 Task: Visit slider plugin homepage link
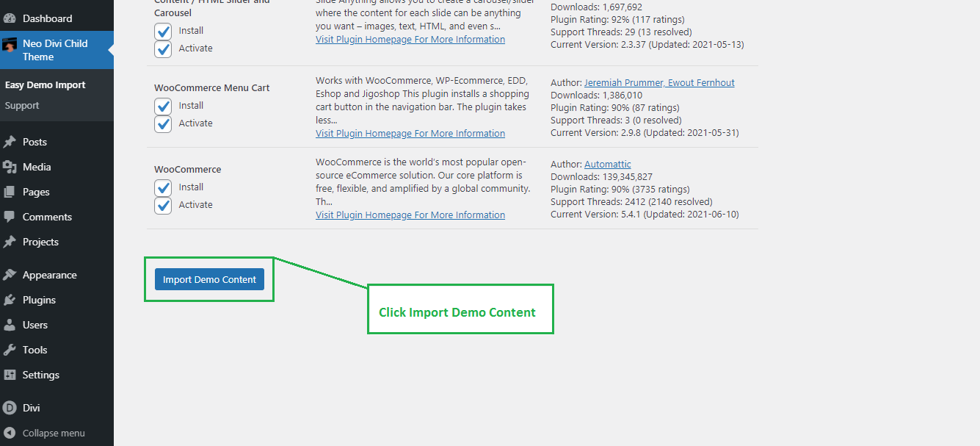click(x=410, y=40)
